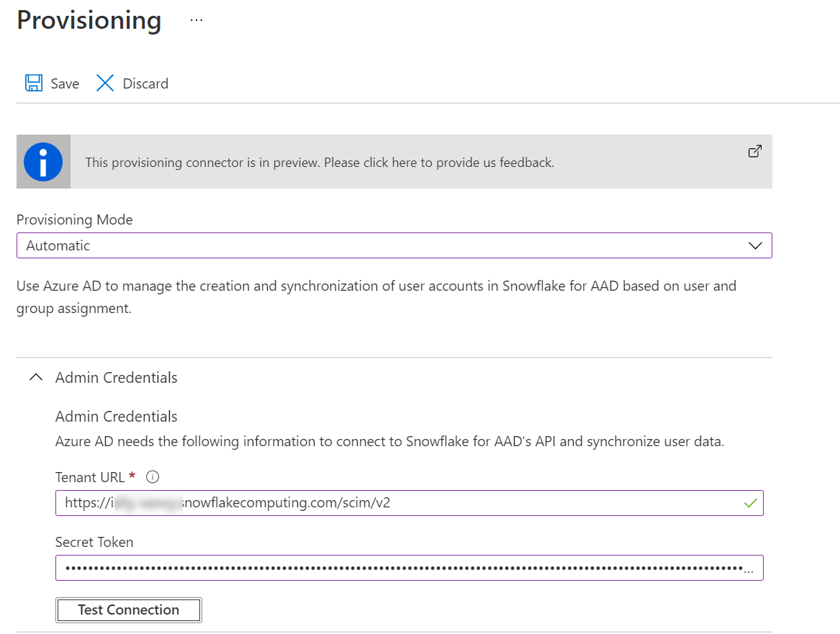Click the preview connector feedback message

pos(320,162)
